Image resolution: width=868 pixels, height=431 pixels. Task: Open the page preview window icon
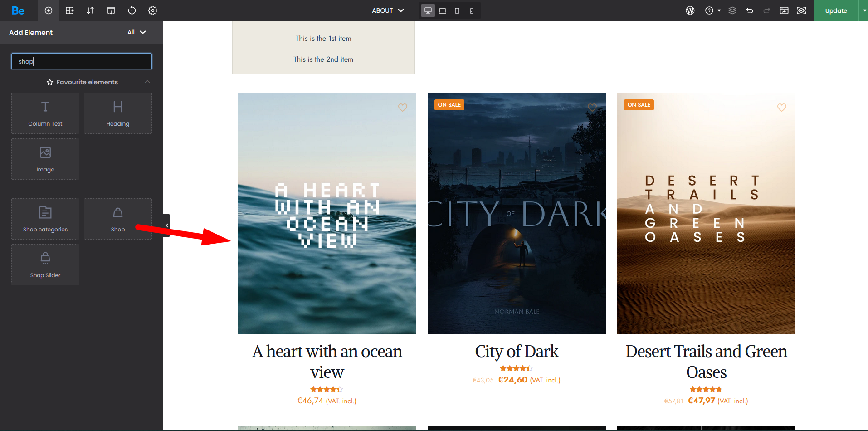(784, 10)
